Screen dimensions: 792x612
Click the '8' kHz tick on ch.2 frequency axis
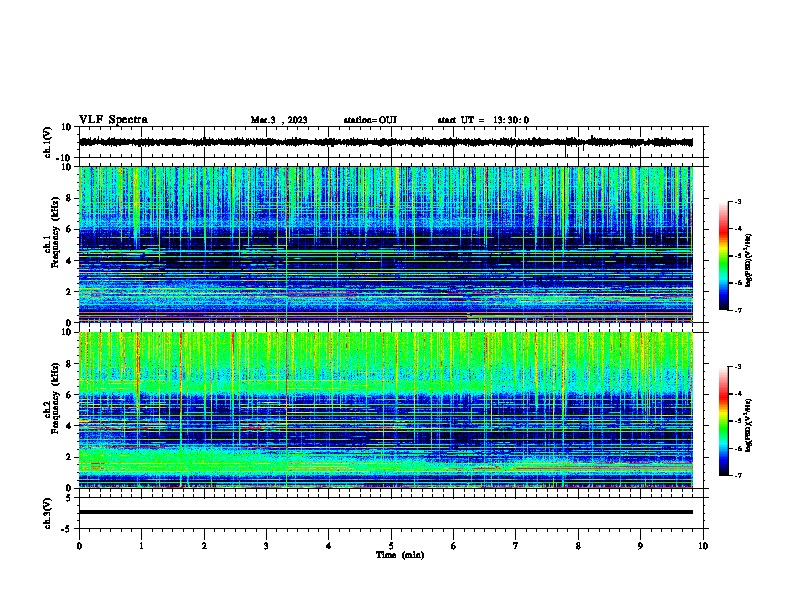(69, 363)
